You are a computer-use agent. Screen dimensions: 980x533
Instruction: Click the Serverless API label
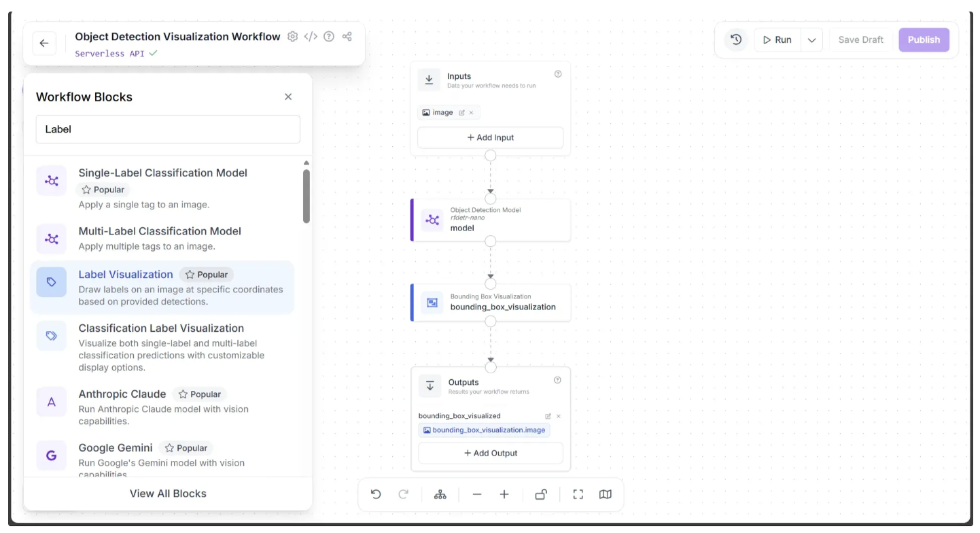point(109,53)
